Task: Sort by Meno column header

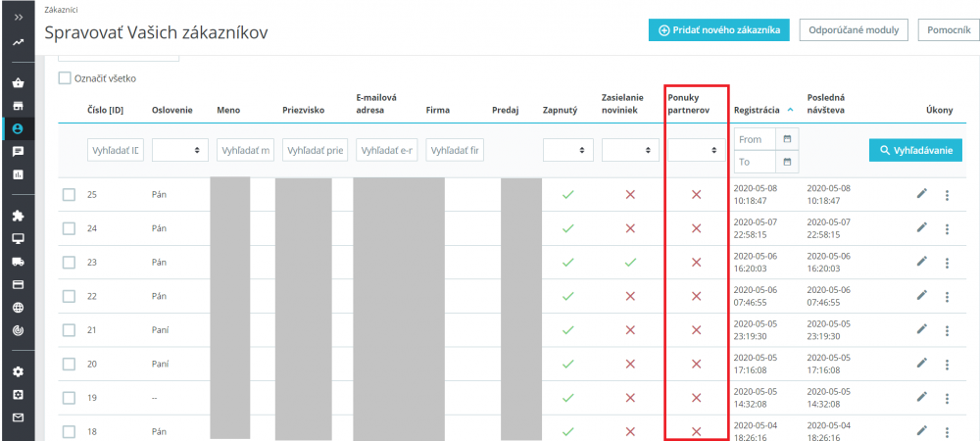Action: point(228,110)
